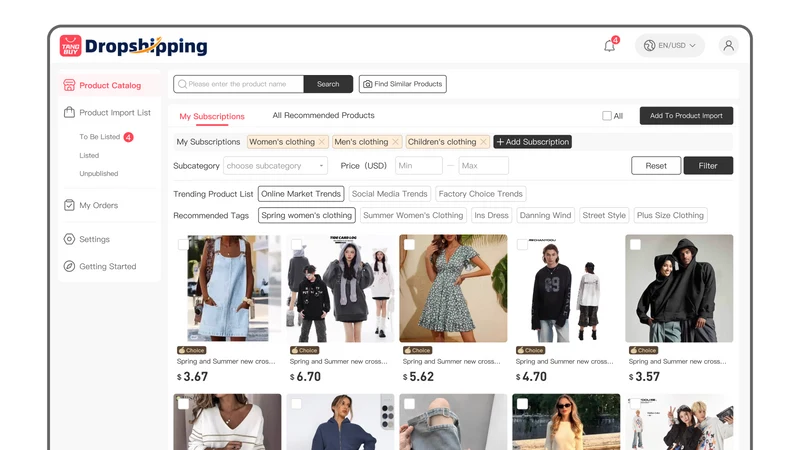Open To Be Listed submenu

(x=99, y=137)
